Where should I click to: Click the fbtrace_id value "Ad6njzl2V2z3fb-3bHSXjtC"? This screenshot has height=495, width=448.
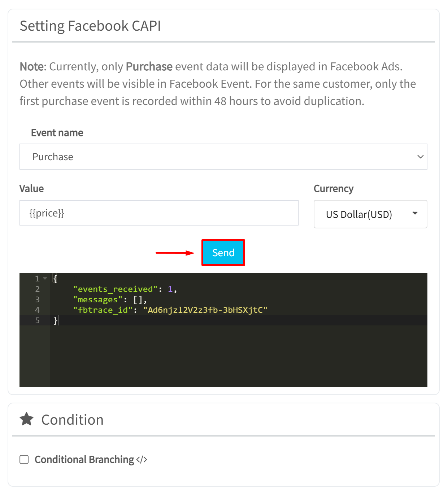205,310
